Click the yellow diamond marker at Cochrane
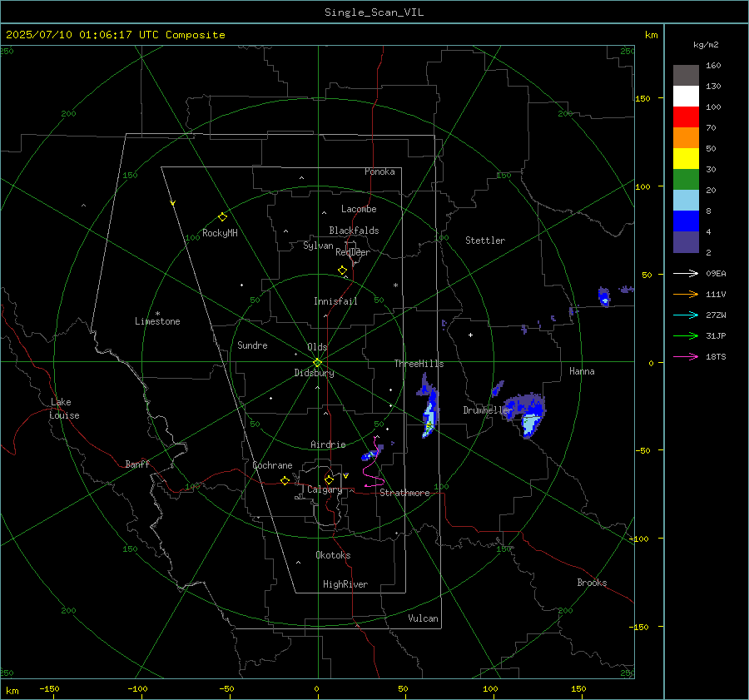 (285, 480)
